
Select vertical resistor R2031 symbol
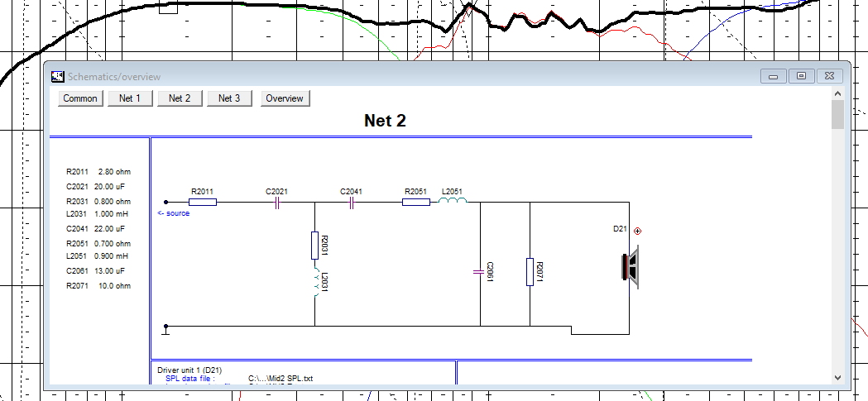coord(315,246)
